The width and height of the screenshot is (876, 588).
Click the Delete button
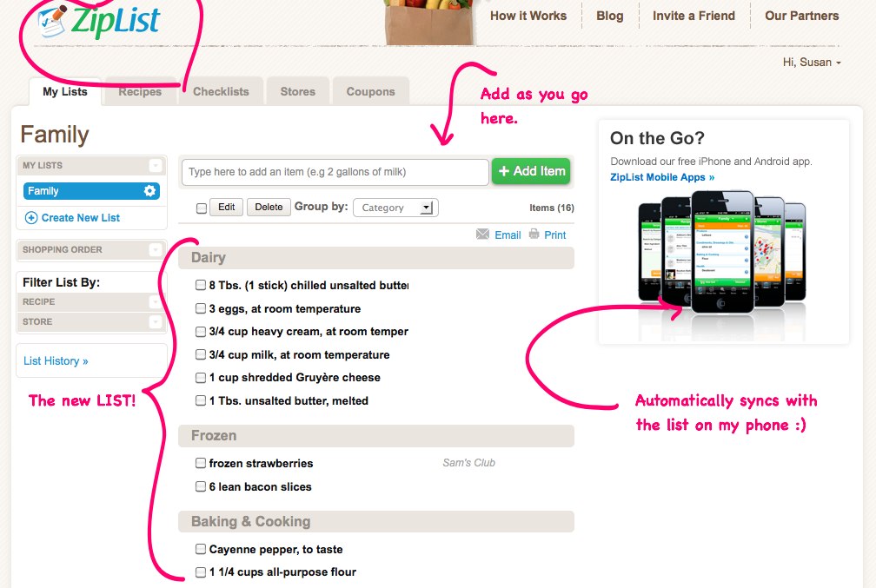click(269, 208)
